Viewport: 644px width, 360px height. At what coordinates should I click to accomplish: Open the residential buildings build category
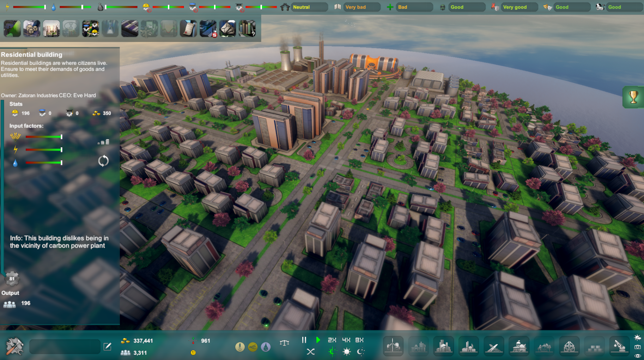click(418, 346)
